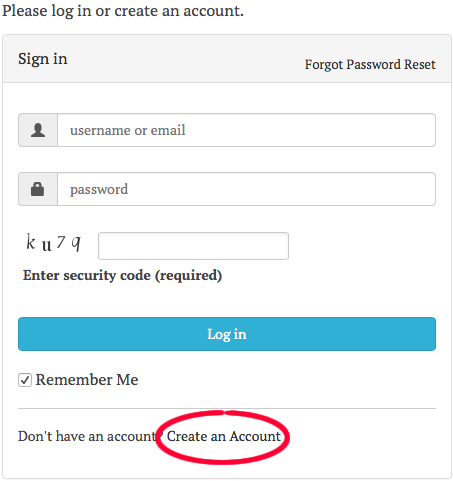Viewport: 453px width, 481px height.
Task: Submit with the blue Log in button
Action: 227,334
